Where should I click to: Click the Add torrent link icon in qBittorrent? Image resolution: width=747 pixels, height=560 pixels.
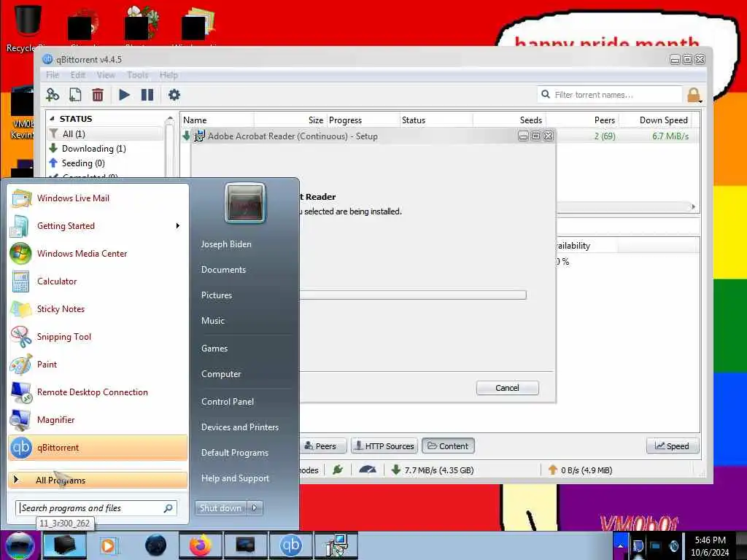(x=53, y=95)
